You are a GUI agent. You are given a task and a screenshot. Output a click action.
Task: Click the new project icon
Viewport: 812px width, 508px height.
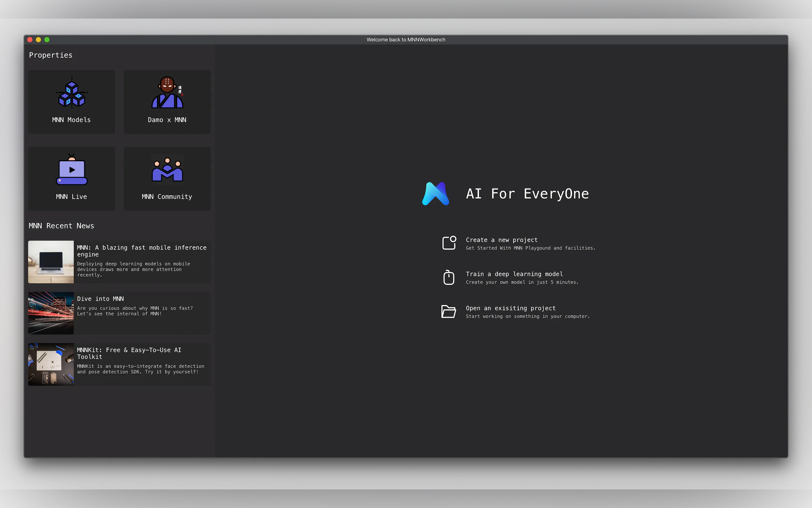click(449, 242)
